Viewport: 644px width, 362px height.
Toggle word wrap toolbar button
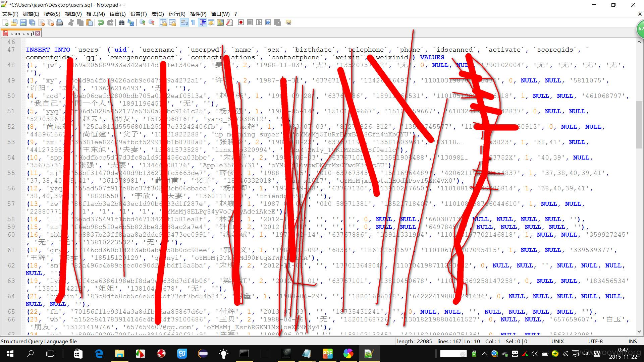coord(184,22)
